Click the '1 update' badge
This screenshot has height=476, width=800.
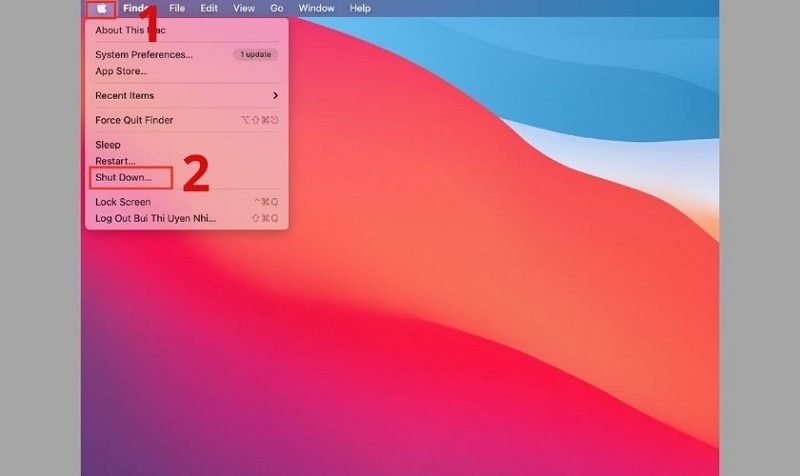[x=255, y=55]
